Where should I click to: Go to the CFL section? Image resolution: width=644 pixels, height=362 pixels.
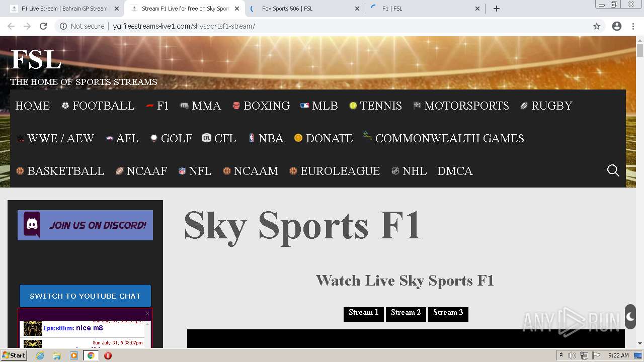(219, 138)
